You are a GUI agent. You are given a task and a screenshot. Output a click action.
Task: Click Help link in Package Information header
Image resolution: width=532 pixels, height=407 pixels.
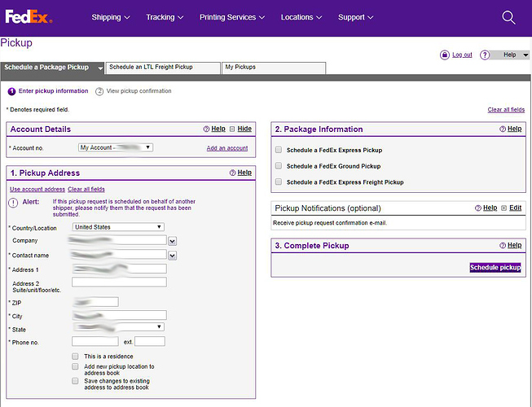[514, 129]
